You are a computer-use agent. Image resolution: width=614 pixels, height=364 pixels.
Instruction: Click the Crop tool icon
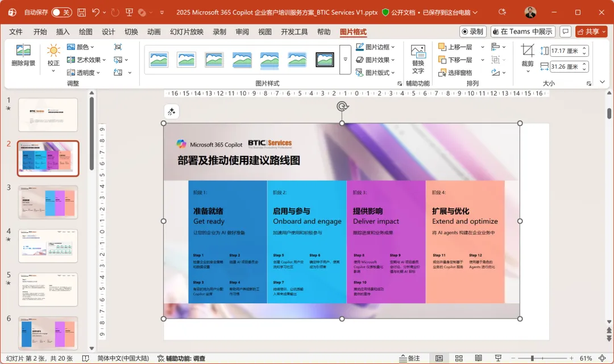pos(528,51)
